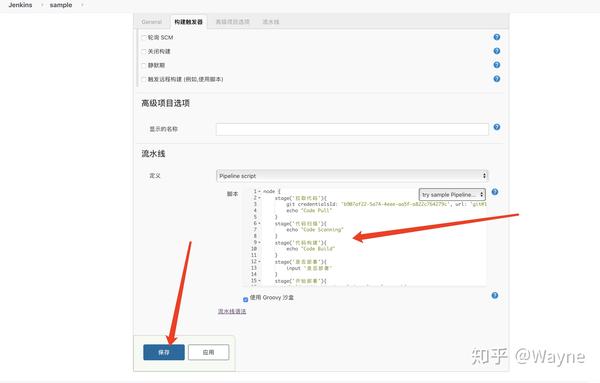Image resolution: width=600 pixels, height=383 pixels.
Task: Open help for 显示的名称 field
Action: tap(497, 127)
